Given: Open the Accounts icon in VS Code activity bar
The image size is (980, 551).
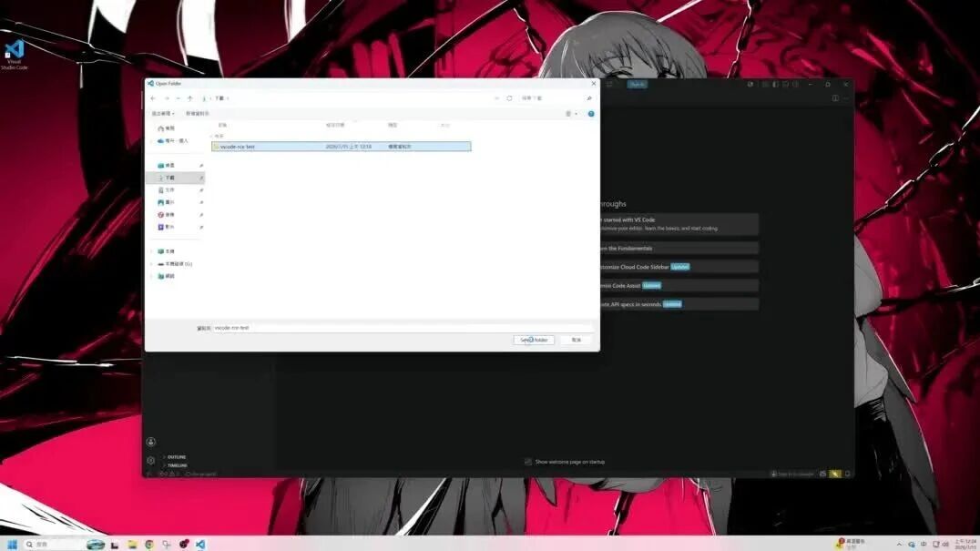Looking at the screenshot, I should [x=150, y=442].
